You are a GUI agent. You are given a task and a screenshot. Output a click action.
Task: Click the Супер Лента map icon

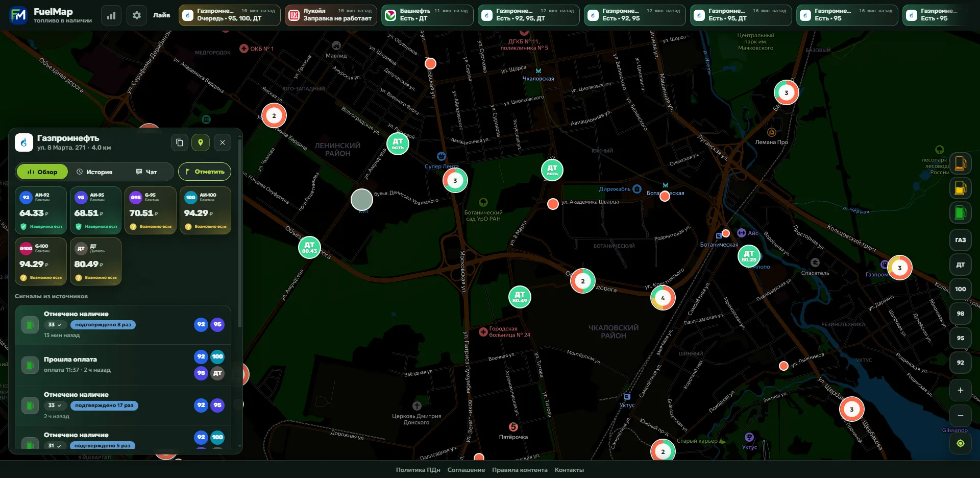pos(442,156)
